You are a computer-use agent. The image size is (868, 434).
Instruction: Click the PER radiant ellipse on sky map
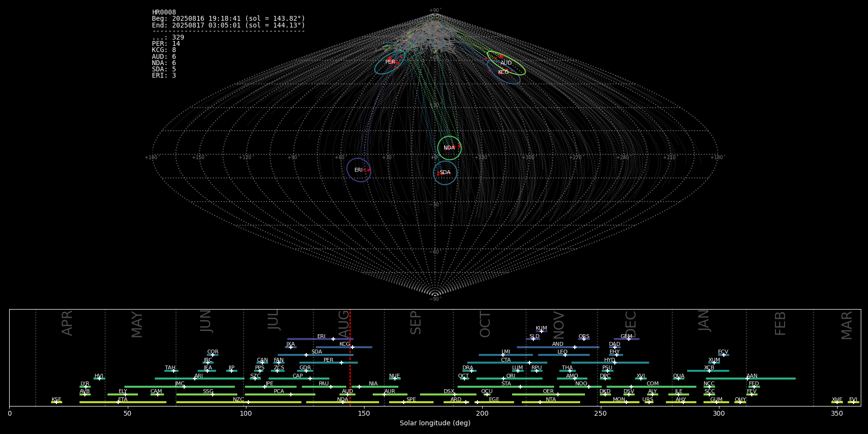[390, 62]
